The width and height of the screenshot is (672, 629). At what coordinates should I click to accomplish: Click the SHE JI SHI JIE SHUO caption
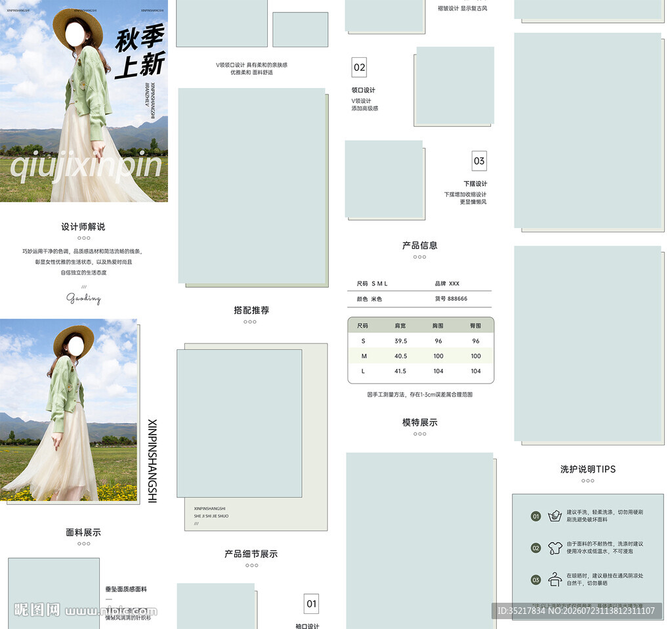coord(211,516)
